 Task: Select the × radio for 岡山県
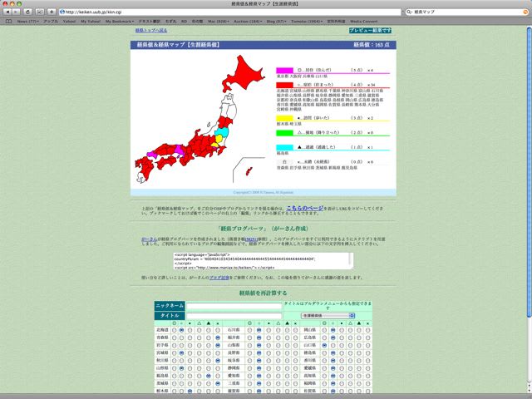pyautogui.click(x=367, y=330)
